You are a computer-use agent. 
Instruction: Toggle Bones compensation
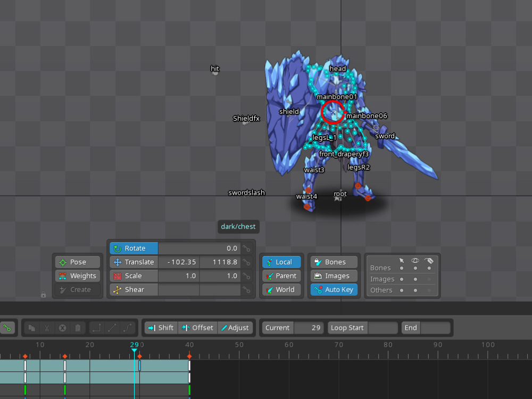point(334,262)
